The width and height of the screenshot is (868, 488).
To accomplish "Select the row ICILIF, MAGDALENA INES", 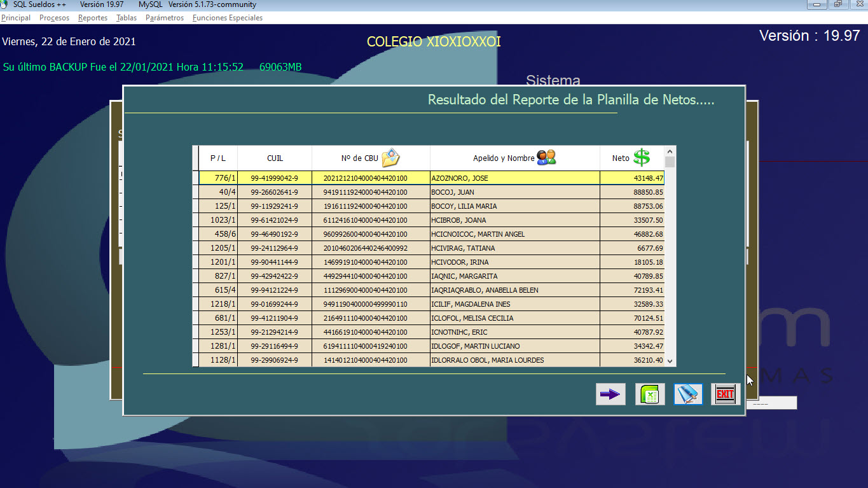I will [432, 304].
